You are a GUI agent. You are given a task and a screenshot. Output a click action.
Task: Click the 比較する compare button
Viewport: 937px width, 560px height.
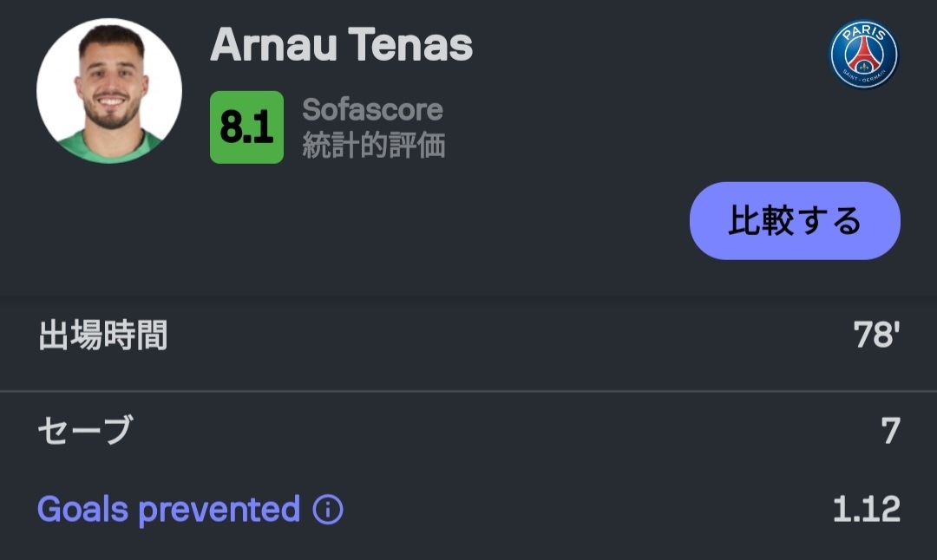[795, 221]
